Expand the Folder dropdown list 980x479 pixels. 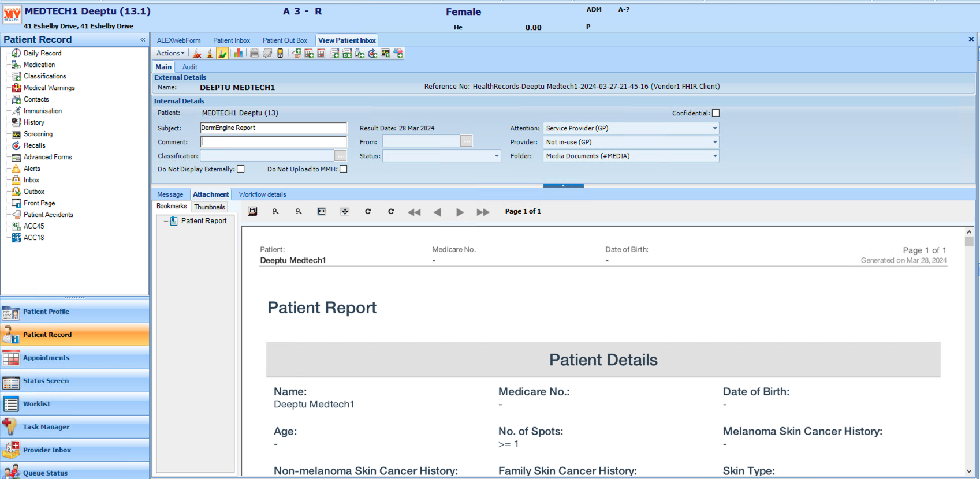714,156
